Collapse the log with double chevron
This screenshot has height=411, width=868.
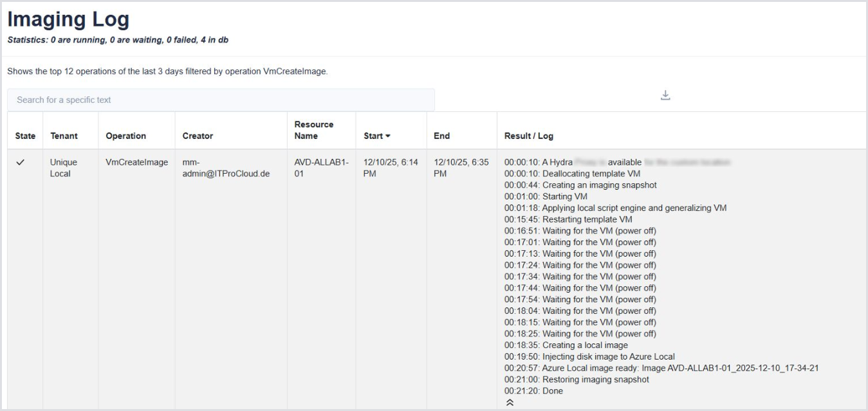pos(510,403)
